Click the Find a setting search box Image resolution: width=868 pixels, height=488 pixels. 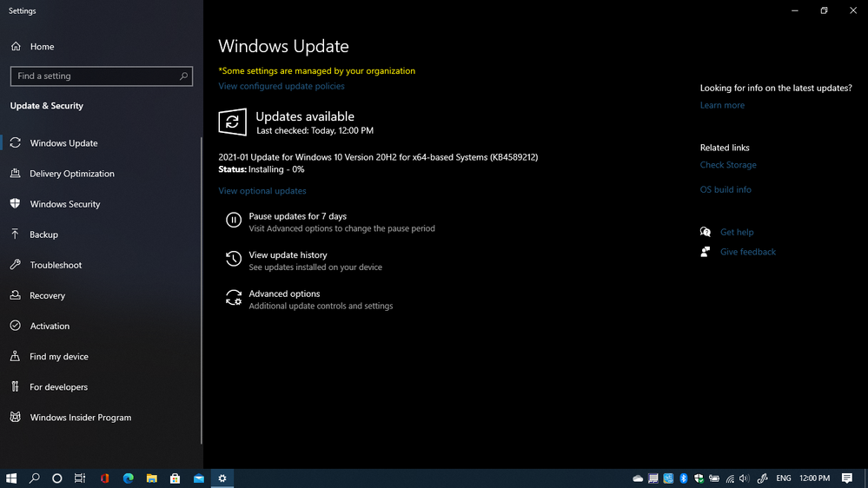point(102,76)
